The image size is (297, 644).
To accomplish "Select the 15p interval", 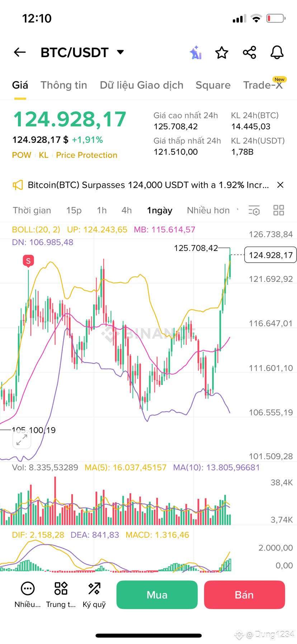I will click(74, 210).
